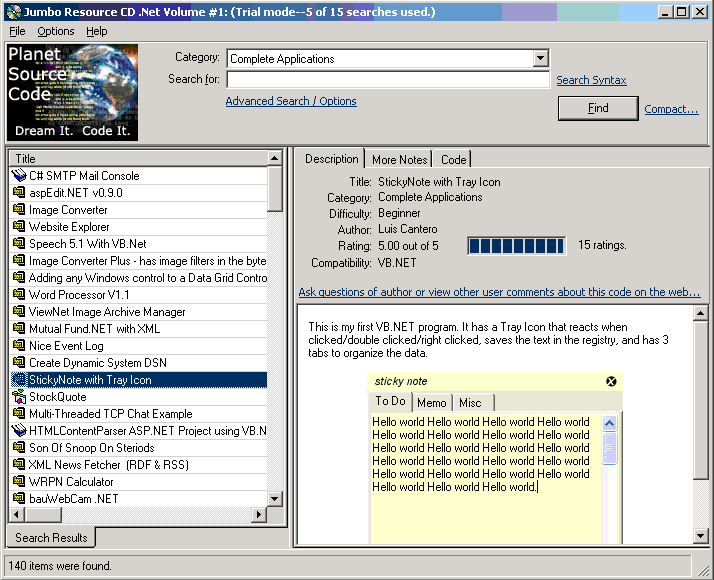Click the Find button
The image size is (714, 580).
(598, 108)
